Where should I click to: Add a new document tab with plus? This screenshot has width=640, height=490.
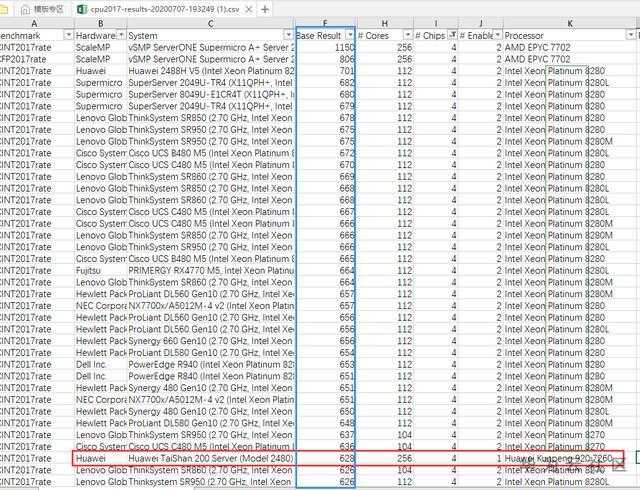[x=265, y=9]
